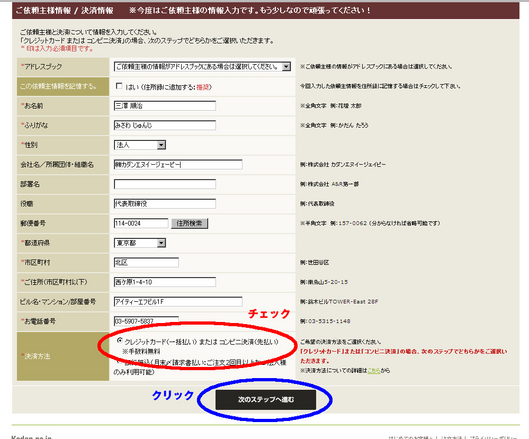529x439 pixels.
Task: Open the 都道府県 dropdown showing 東京都
Action: (140, 243)
